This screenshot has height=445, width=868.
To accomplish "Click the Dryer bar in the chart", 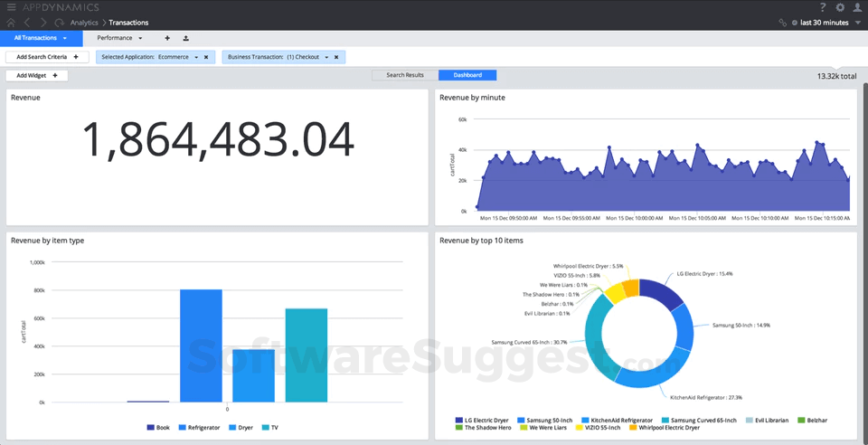I will [253, 376].
